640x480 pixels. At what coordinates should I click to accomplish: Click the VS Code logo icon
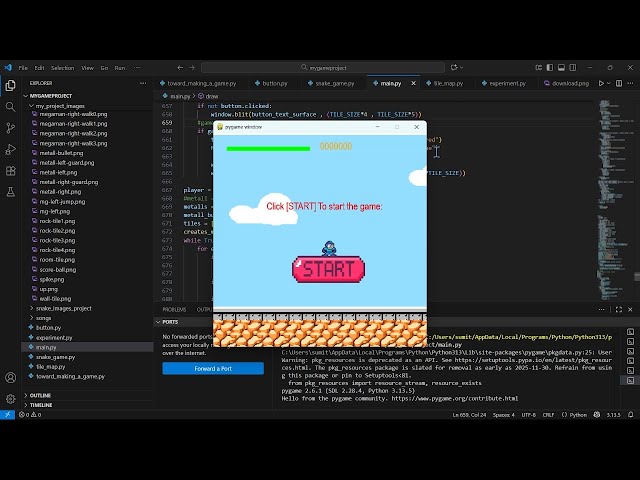8,68
